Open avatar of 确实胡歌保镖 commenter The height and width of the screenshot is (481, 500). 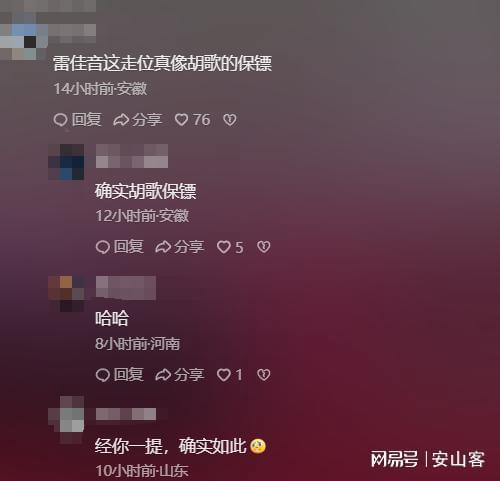66,162
